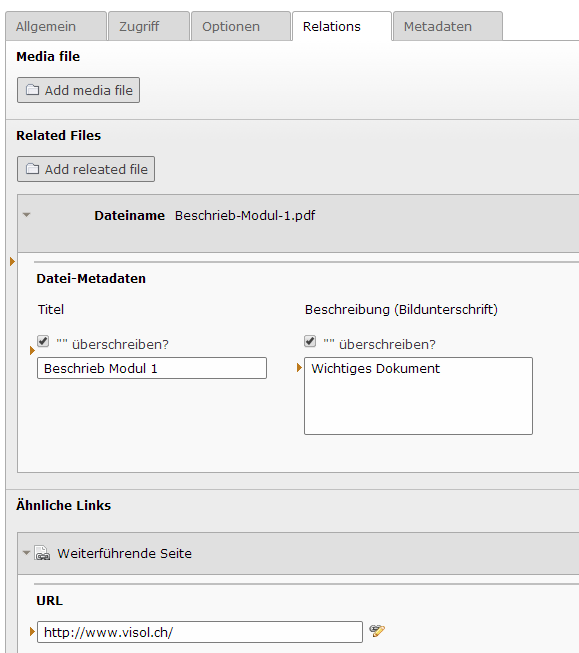Click the Add media file button
Image resolution: width=579 pixels, height=653 pixels.
click(x=78, y=90)
